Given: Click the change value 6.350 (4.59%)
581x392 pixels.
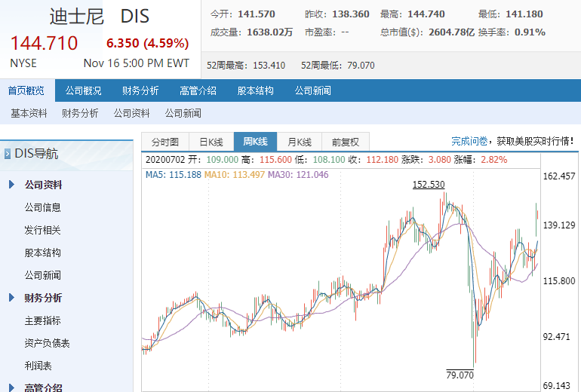Looking at the screenshot, I should click(147, 43).
